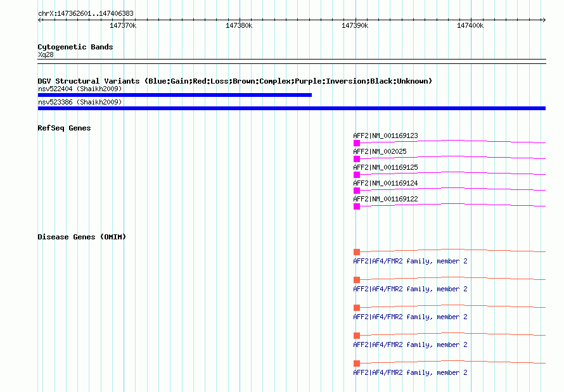
Task: Click the nsv522404 blue gain variant bar
Action: pos(175,95)
